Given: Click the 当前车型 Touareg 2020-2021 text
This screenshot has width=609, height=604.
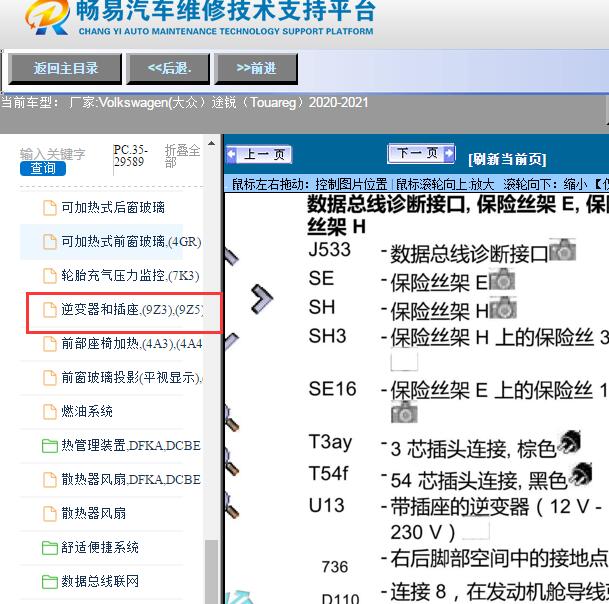Looking at the screenshot, I should [x=185, y=103].
